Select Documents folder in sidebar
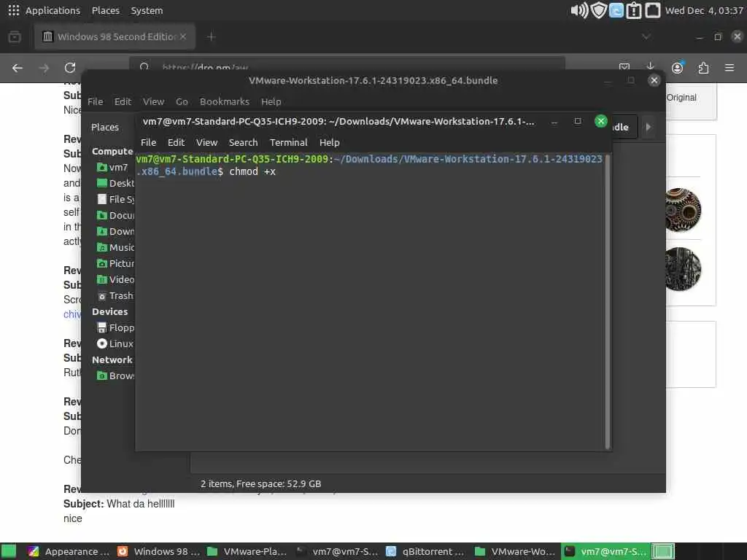The image size is (747, 560). pyautogui.click(x=115, y=215)
